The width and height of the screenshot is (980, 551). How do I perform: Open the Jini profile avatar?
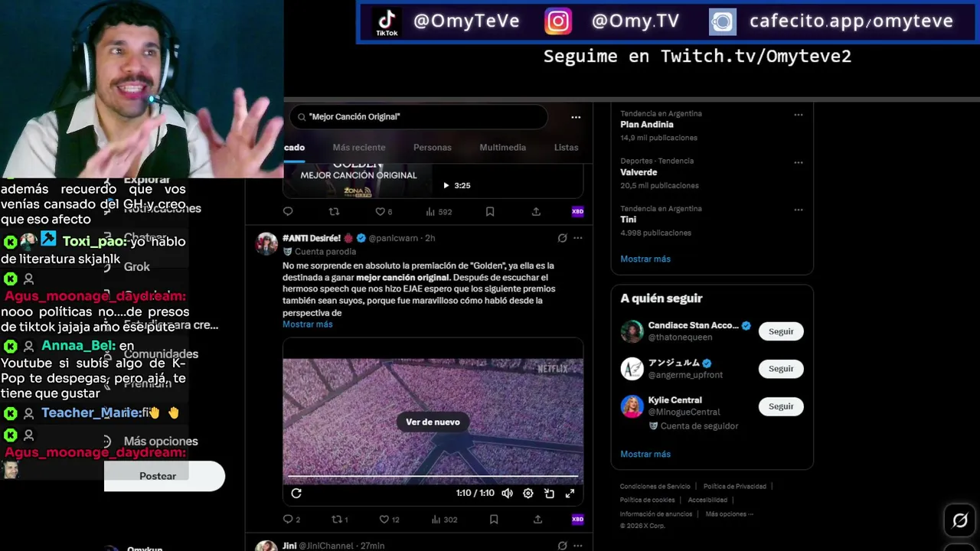(x=266, y=546)
